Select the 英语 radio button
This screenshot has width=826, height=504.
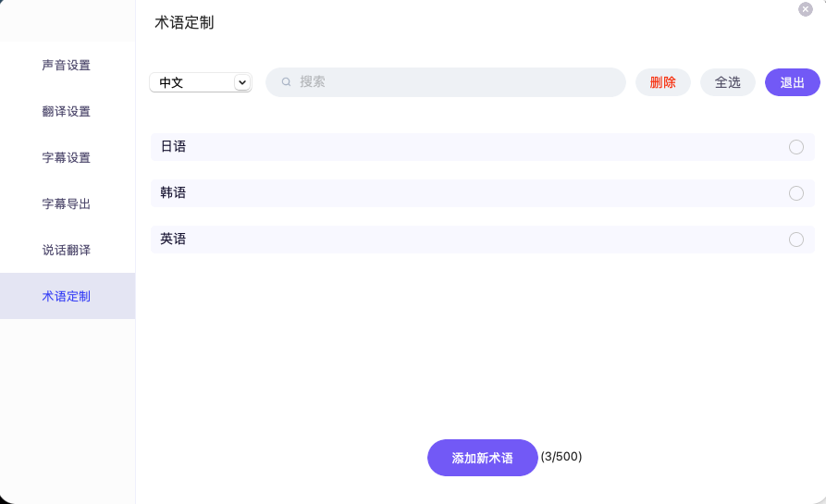pyautogui.click(x=795, y=240)
